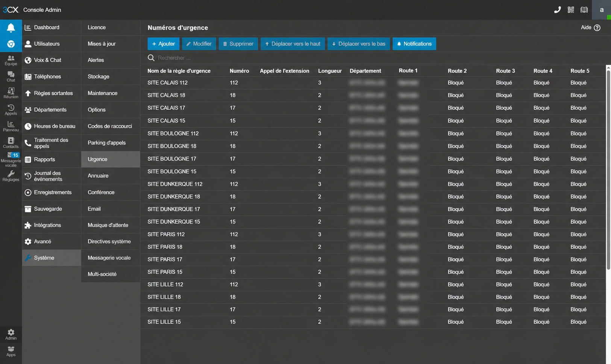Click the search magnifier icon

point(151,58)
